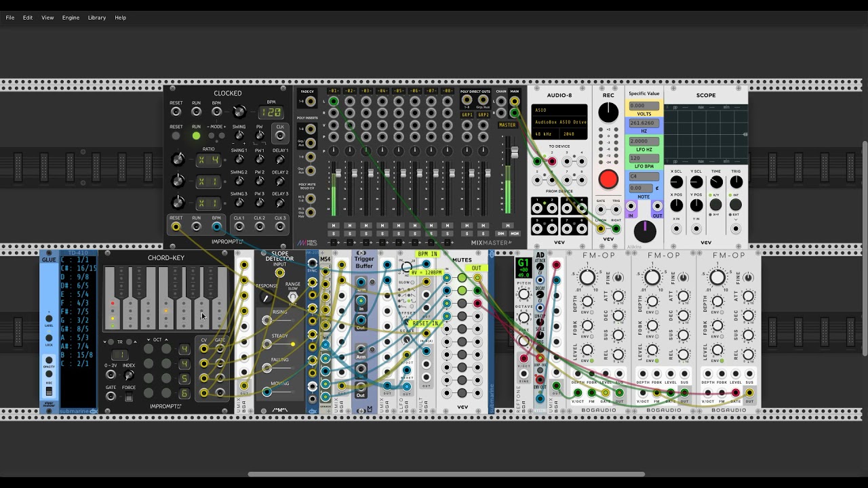This screenshot has width=868, height=488.
Task: Click track 01 pan knob on MixMaster
Action: (334, 150)
